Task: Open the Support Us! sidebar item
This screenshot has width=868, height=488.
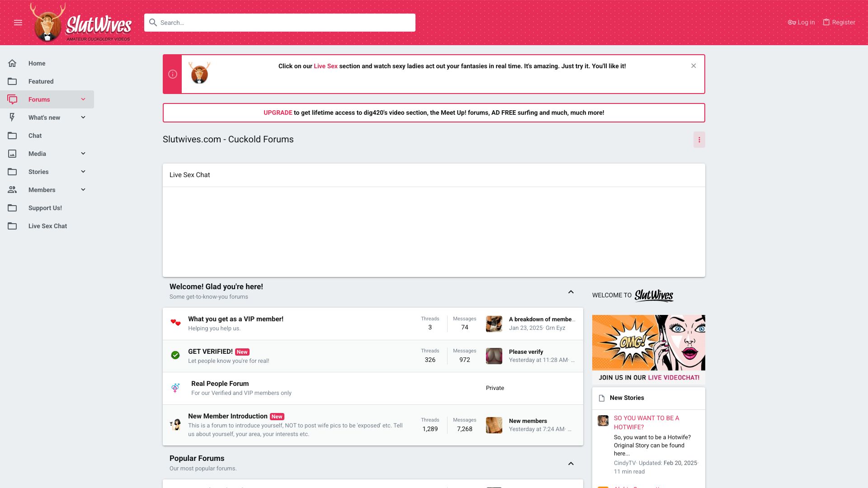Action: 45,208
